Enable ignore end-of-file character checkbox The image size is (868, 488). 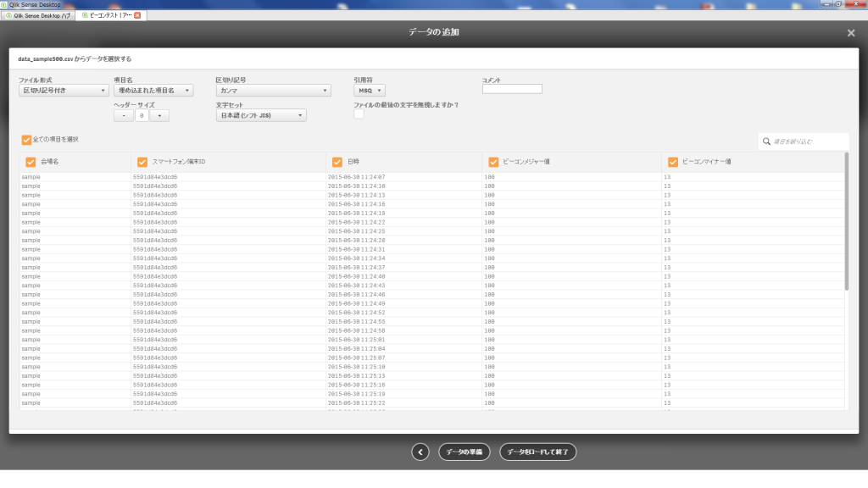[359, 115]
